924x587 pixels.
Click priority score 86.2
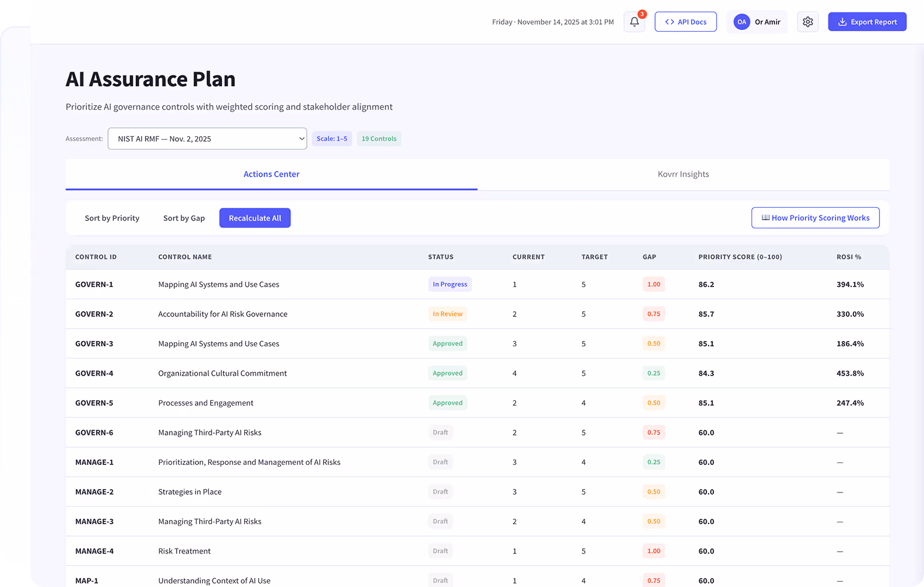tap(706, 284)
